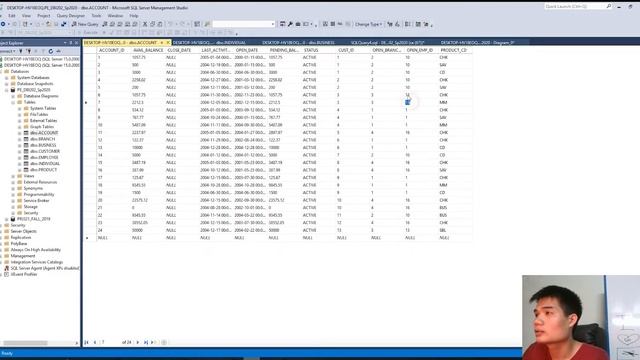This screenshot has width=640, height=360.
Task: Switch to the SQLQuery4.sql tab
Action: [387, 42]
